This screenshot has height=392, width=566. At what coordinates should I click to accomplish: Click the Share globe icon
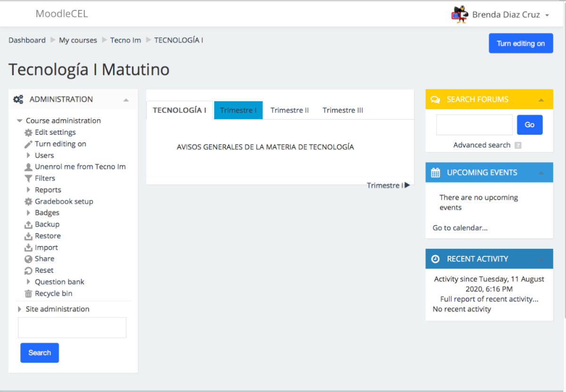(x=29, y=259)
